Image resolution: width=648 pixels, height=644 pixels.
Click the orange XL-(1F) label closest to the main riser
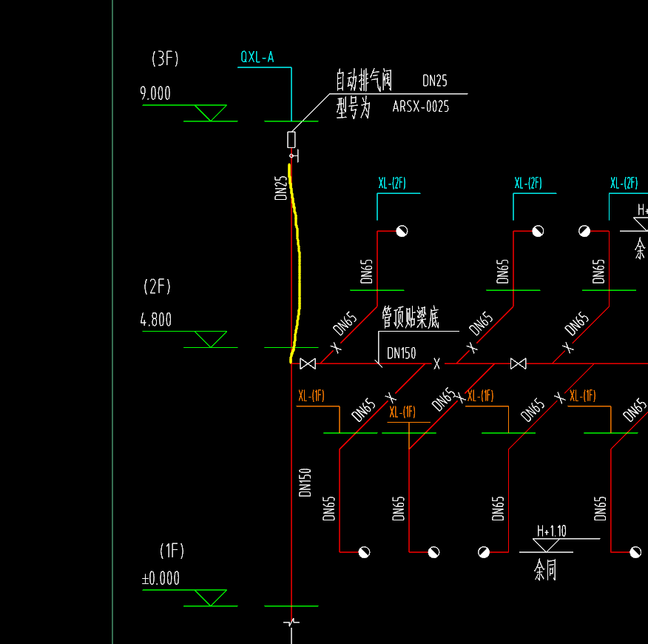click(311, 396)
